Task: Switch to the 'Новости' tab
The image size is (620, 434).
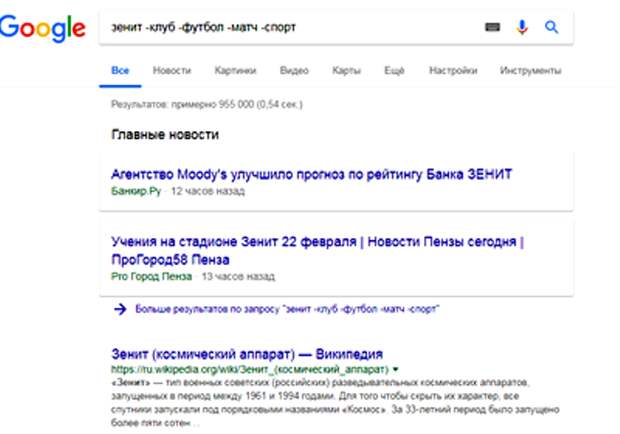Action: click(172, 71)
